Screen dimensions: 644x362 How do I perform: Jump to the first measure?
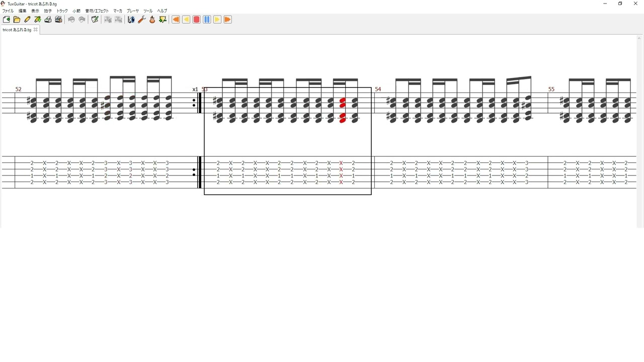click(176, 20)
